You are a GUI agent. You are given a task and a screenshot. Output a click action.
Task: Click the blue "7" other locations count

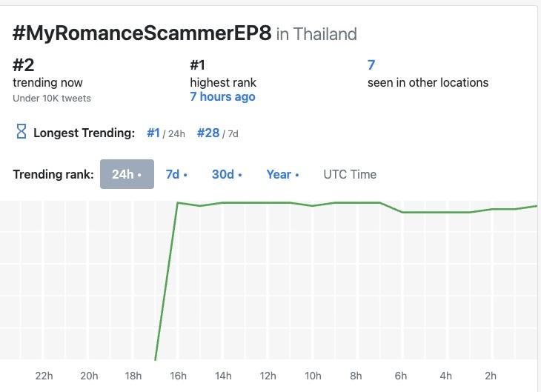pos(371,64)
